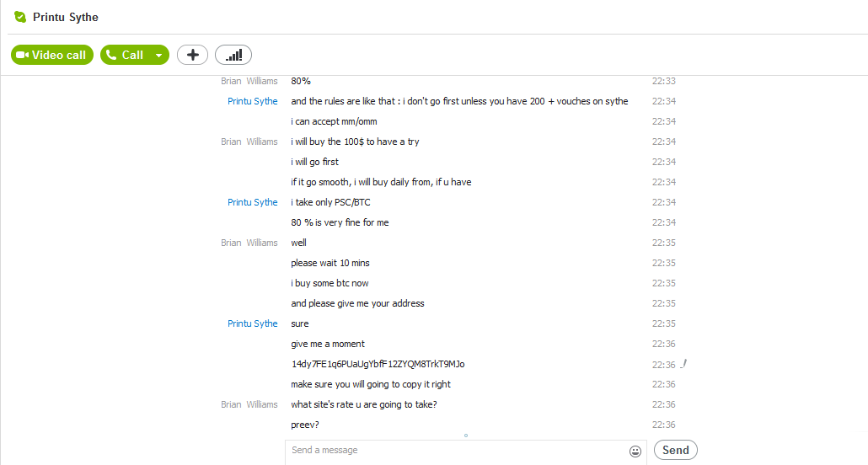Click sender name Printu Sythe beside the rules message
868x465 pixels.
(x=253, y=101)
